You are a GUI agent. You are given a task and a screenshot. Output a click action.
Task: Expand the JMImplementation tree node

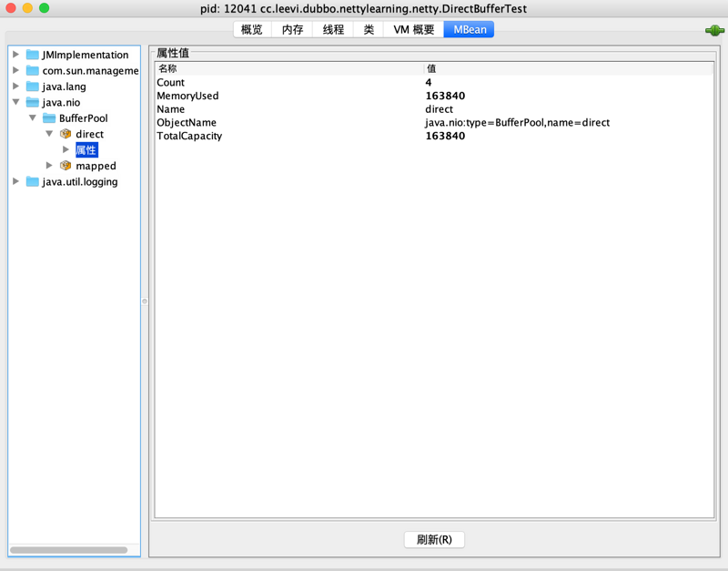15,55
